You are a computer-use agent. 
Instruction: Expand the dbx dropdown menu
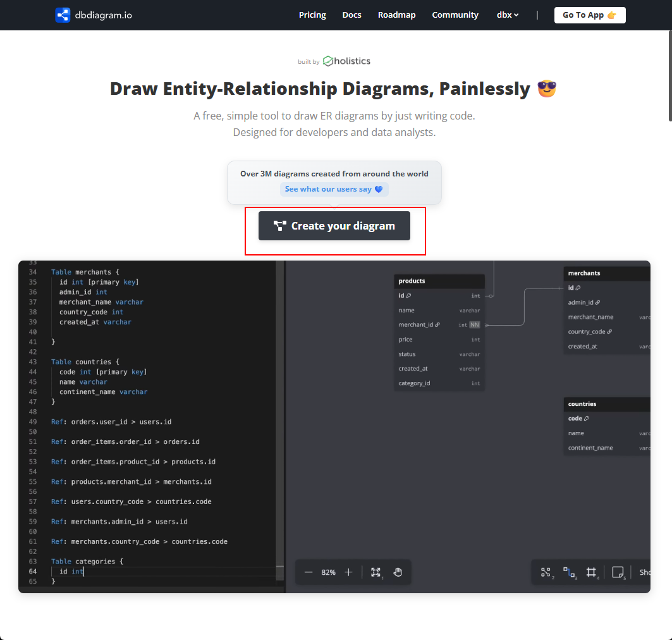pos(508,15)
